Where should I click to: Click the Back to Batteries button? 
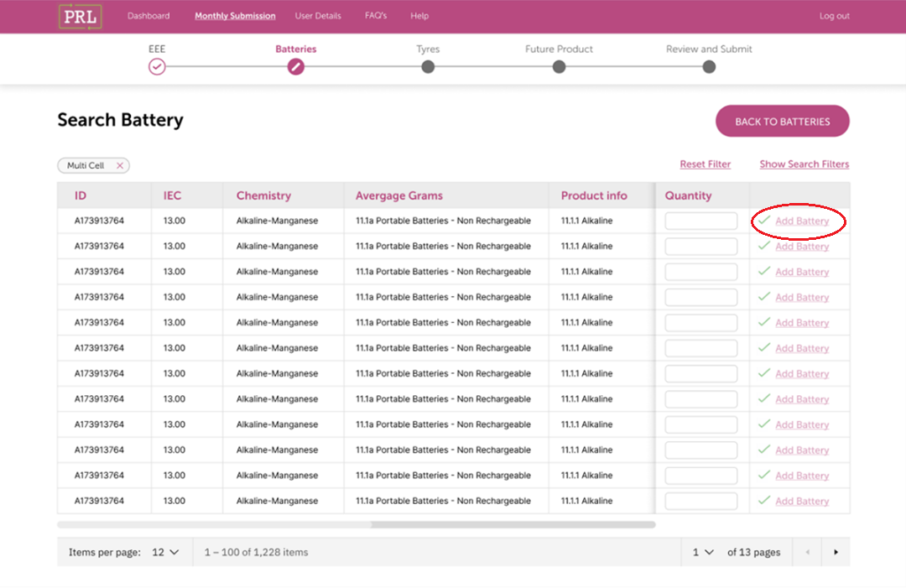[782, 122]
